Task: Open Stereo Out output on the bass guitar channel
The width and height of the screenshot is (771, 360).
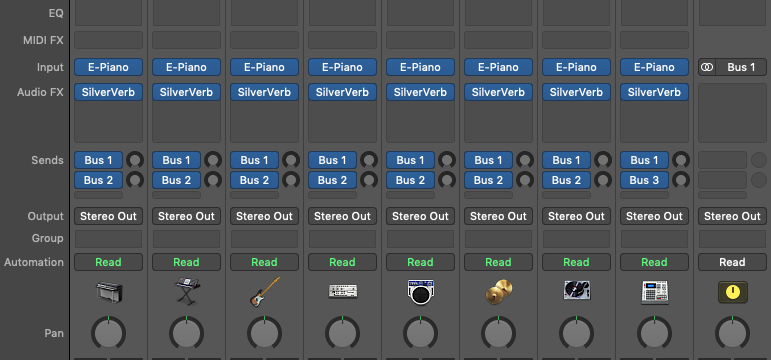Action: pos(265,216)
